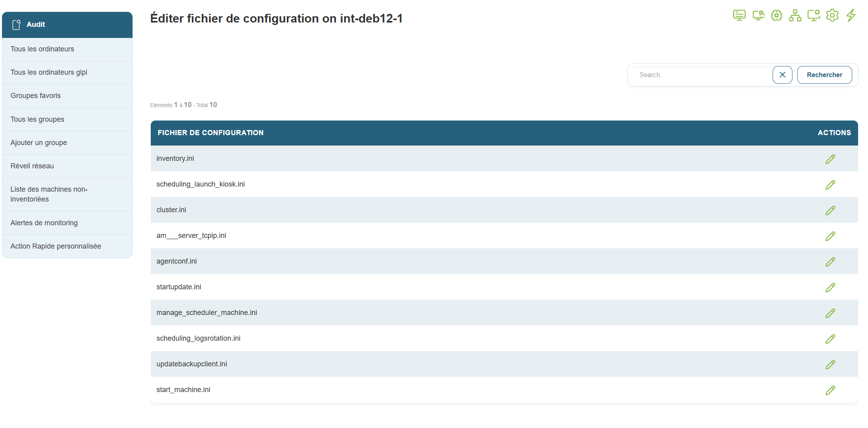Edit cluster.ini using the pencil icon
Viewport: 868px width, 428px height.
830,210
